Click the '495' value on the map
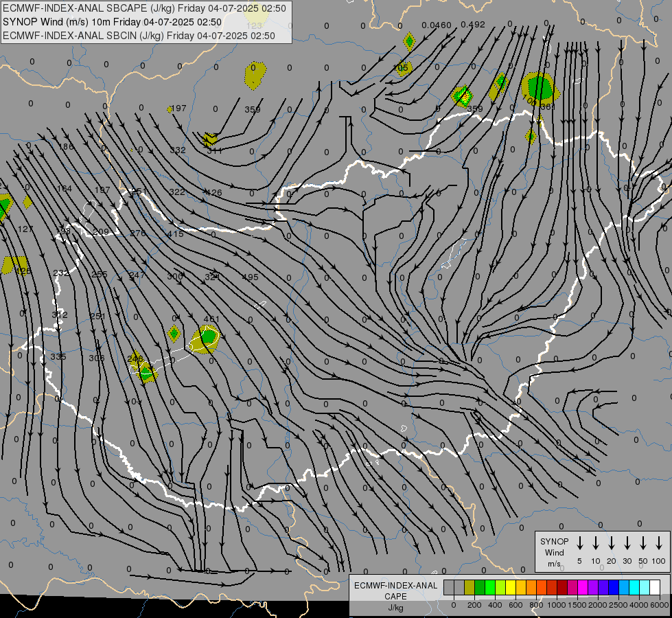 click(251, 277)
